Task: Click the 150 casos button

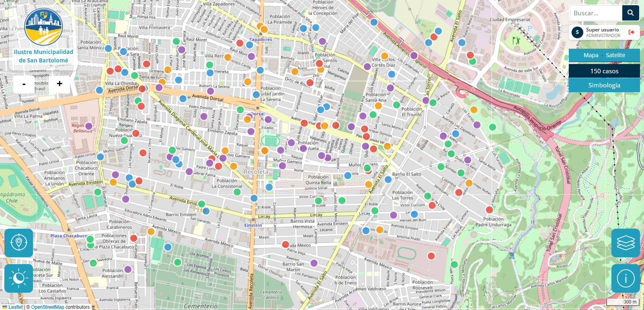Action: [x=604, y=71]
